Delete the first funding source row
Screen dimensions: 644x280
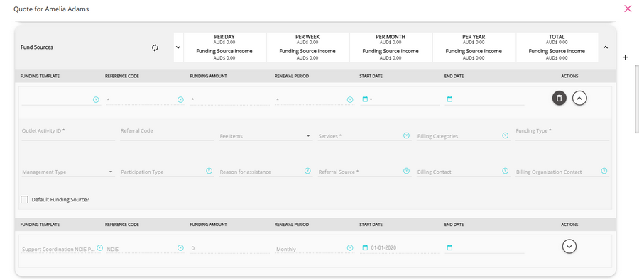[559, 99]
